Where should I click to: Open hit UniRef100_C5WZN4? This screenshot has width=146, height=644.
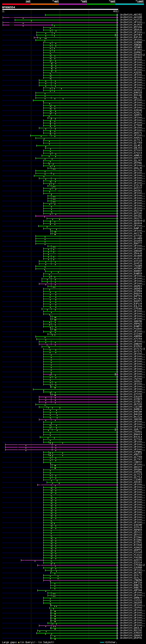(x=131, y=580)
